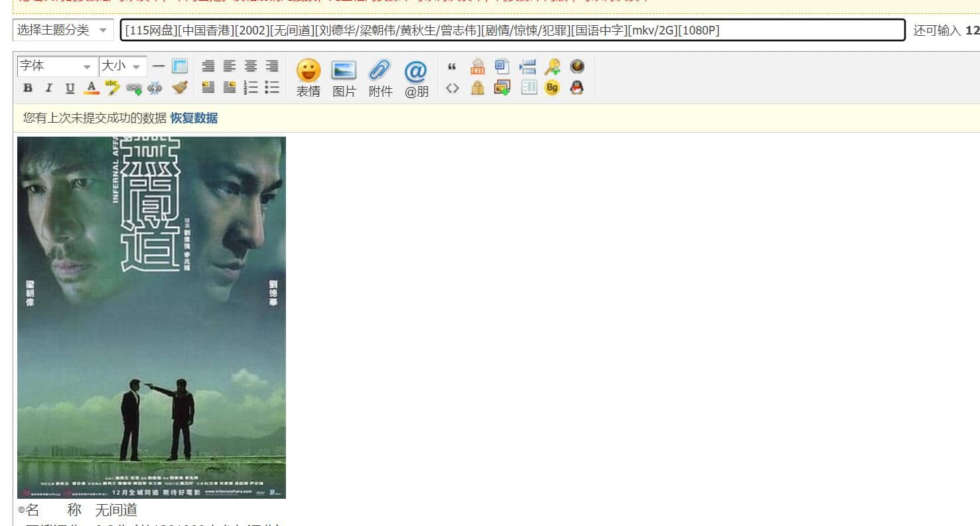Screen dimensions: 980x526
Task: Insert a table with the grid icon
Action: point(180,66)
